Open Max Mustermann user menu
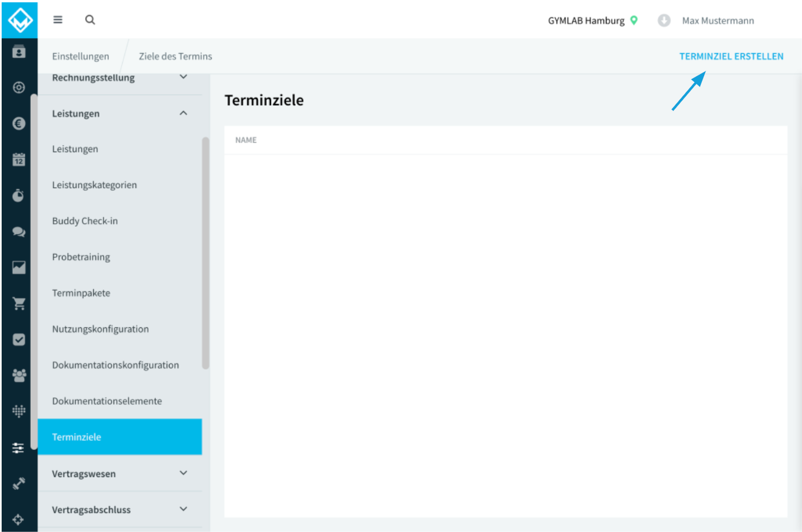The width and height of the screenshot is (802, 532). (x=718, y=21)
